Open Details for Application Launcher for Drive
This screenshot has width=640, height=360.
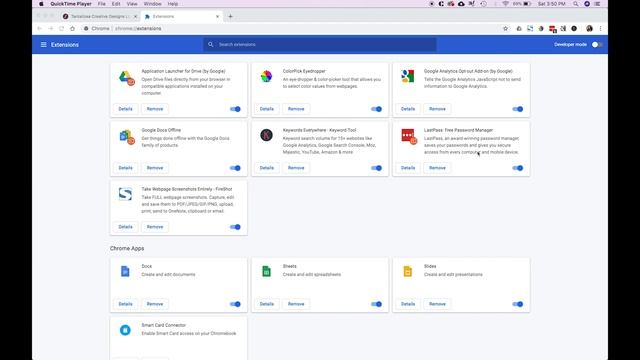pos(125,109)
